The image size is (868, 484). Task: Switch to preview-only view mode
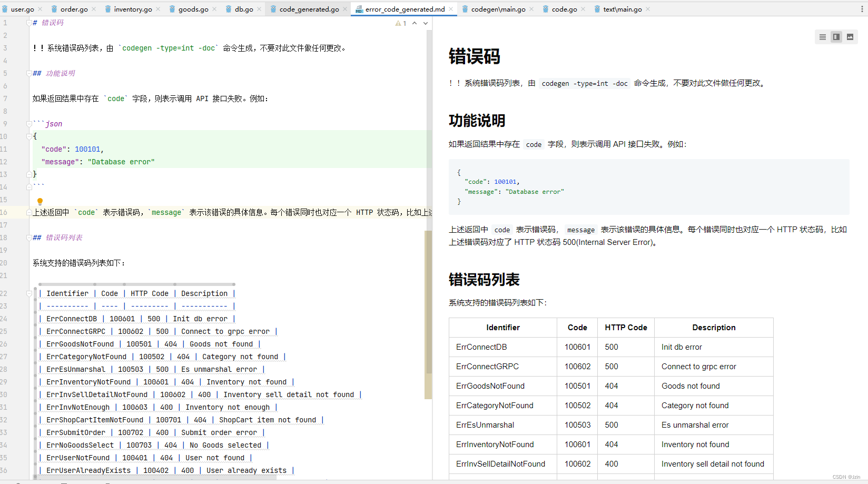(x=850, y=37)
